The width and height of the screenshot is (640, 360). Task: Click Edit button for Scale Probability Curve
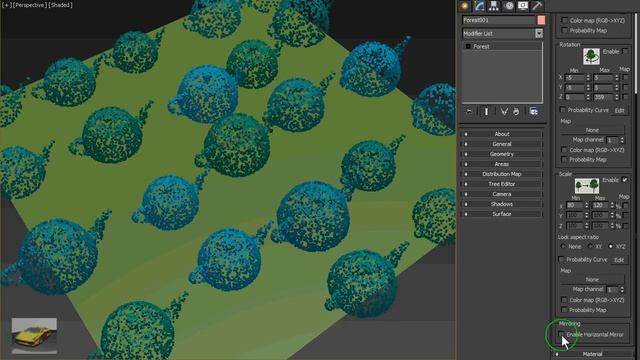619,260
